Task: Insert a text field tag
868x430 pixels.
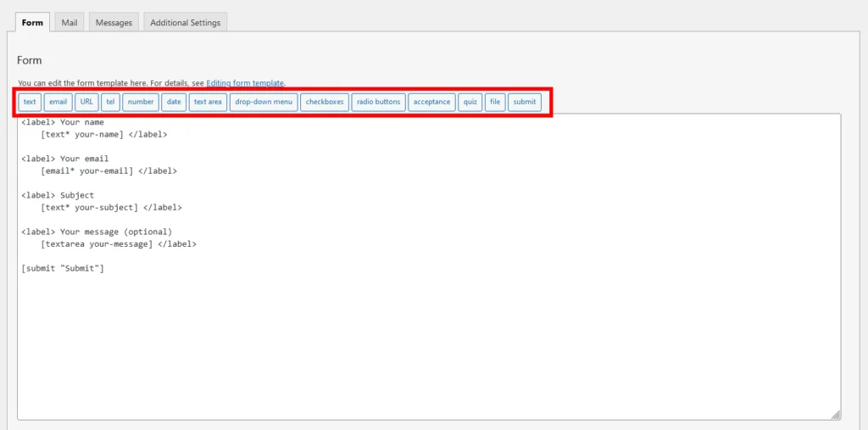Action: click(x=30, y=102)
